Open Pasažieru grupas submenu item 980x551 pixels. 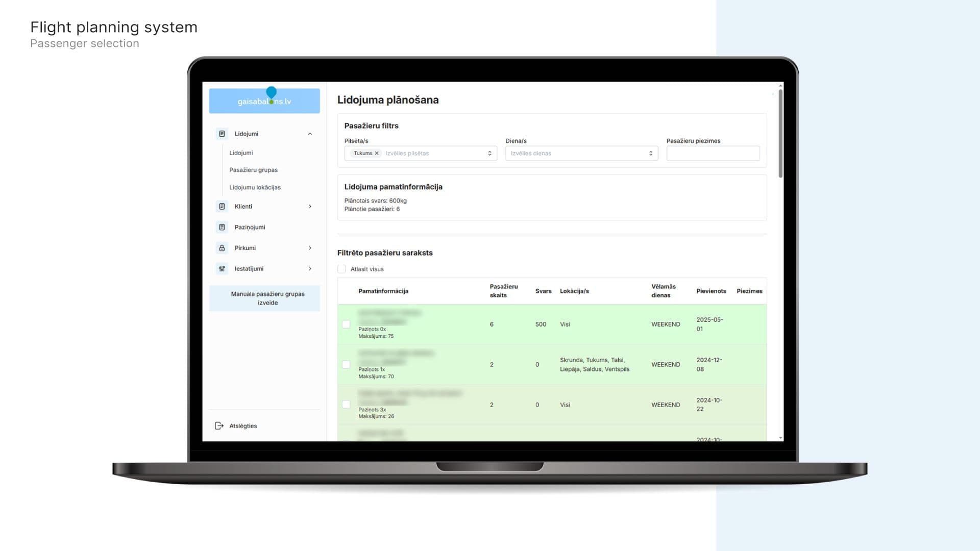pyautogui.click(x=253, y=170)
